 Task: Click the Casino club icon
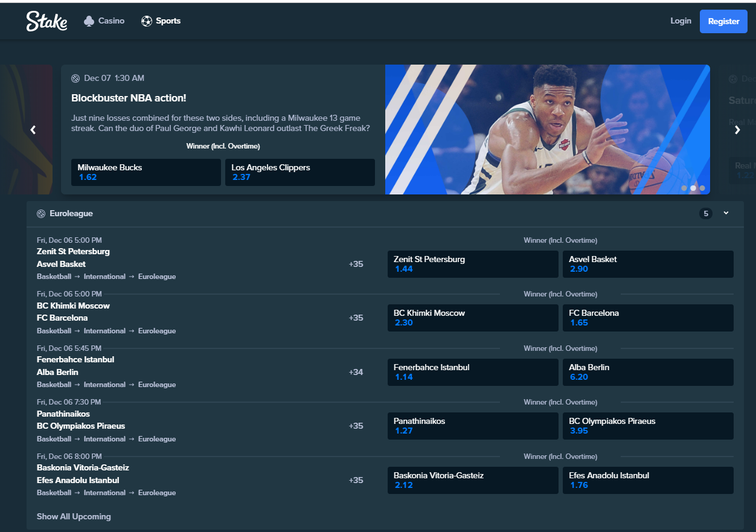tap(89, 21)
